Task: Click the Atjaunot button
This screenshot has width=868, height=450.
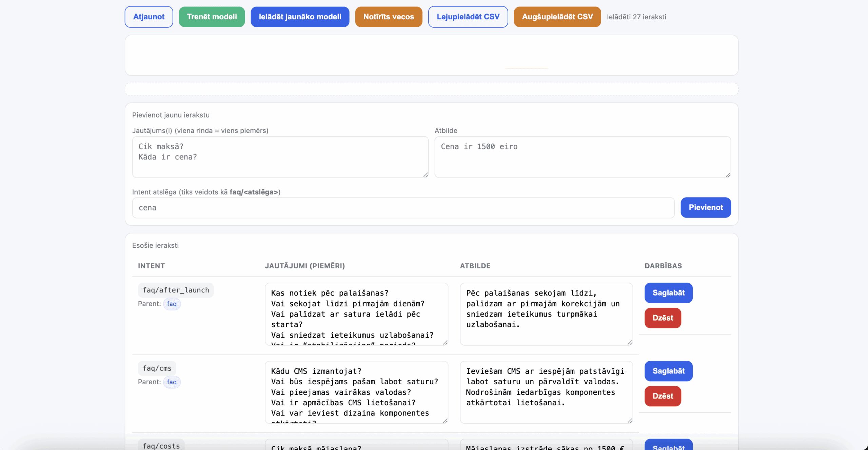Action: pos(149,17)
